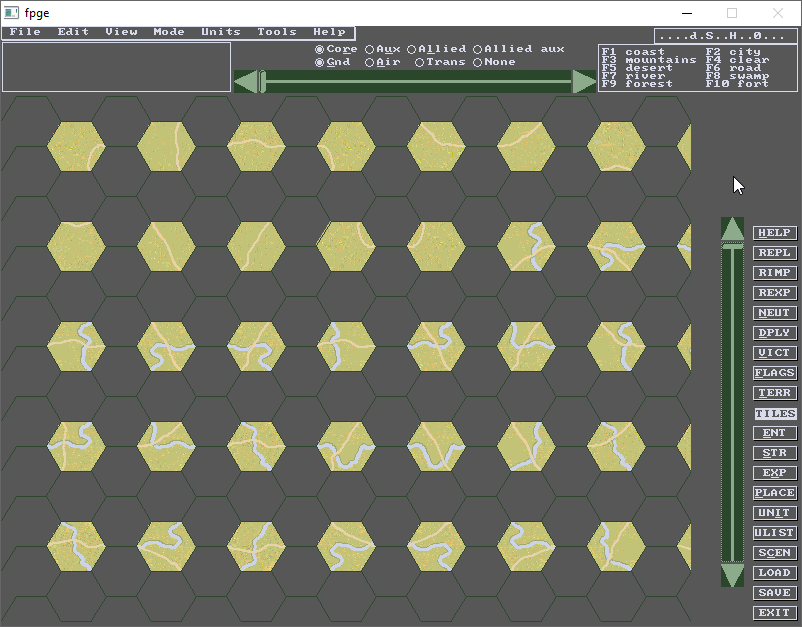Click the horizontal scrollbar left arrow

click(x=246, y=82)
